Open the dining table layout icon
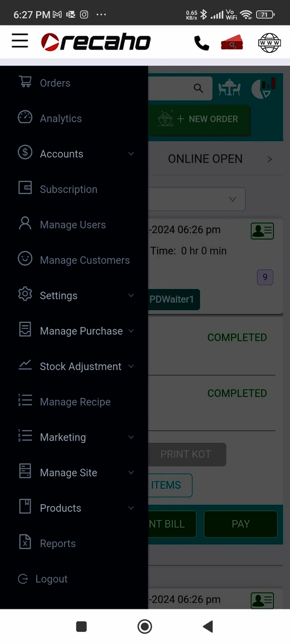The width and height of the screenshot is (290, 644). coord(229,88)
